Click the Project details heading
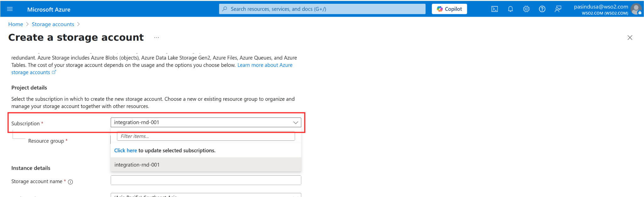This screenshot has width=644, height=197. [x=29, y=88]
